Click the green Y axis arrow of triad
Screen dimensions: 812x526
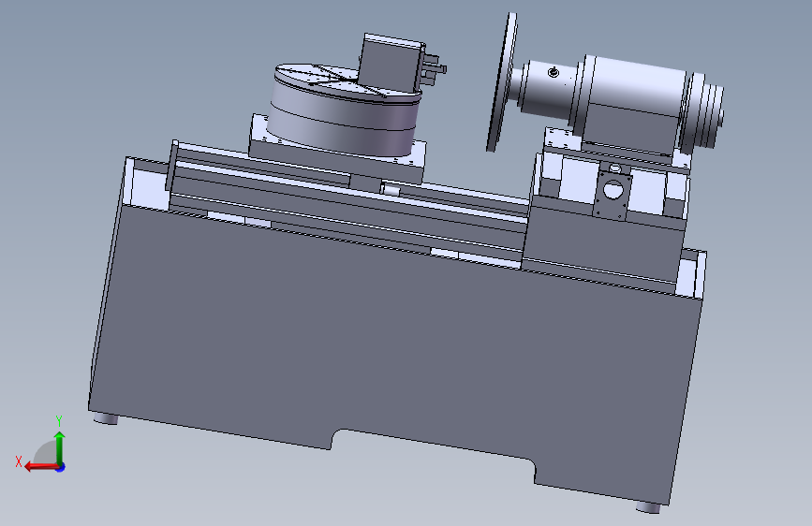(60, 447)
